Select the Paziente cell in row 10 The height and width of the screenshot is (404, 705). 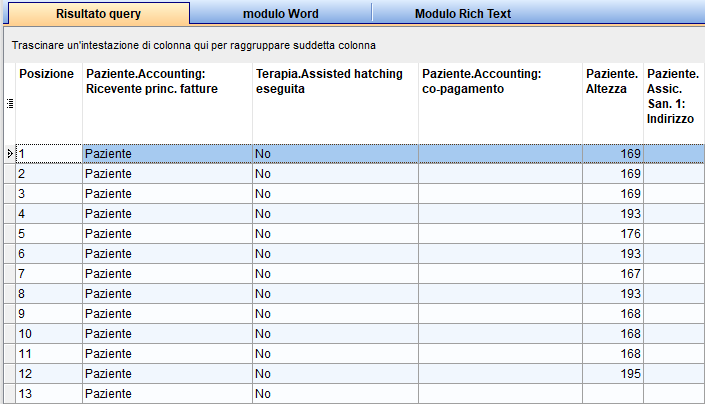click(x=167, y=333)
